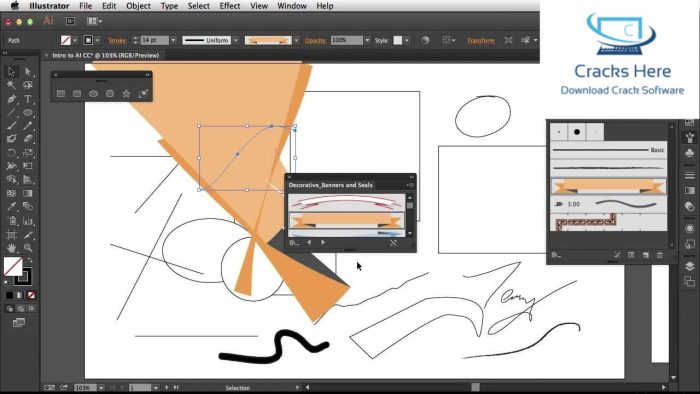Select Flare tool in floating shape panel
The image size is (700, 394).
point(143,93)
